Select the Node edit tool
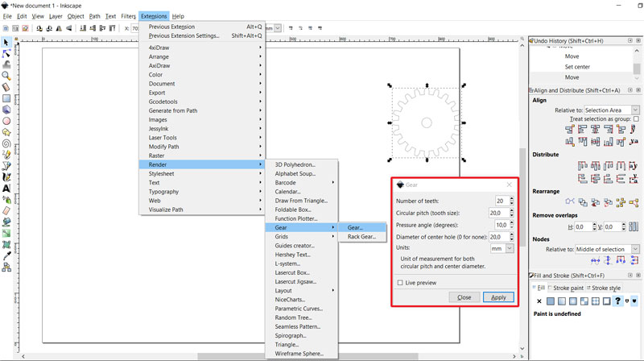 (6, 54)
